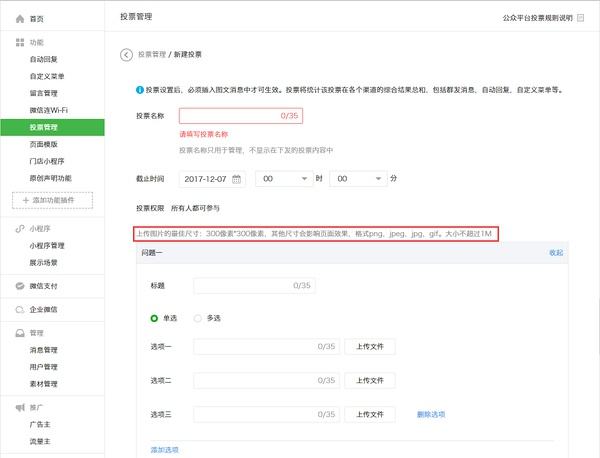Select 投票管理 highlighted menu item

click(52, 127)
